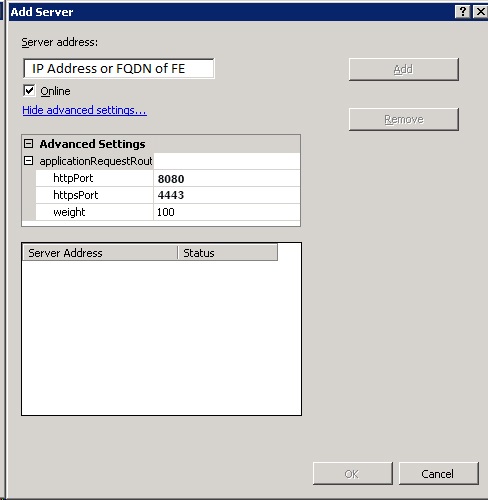Image resolution: width=488 pixels, height=500 pixels.
Task: Click the Advanced Settings header text
Action: point(92,144)
